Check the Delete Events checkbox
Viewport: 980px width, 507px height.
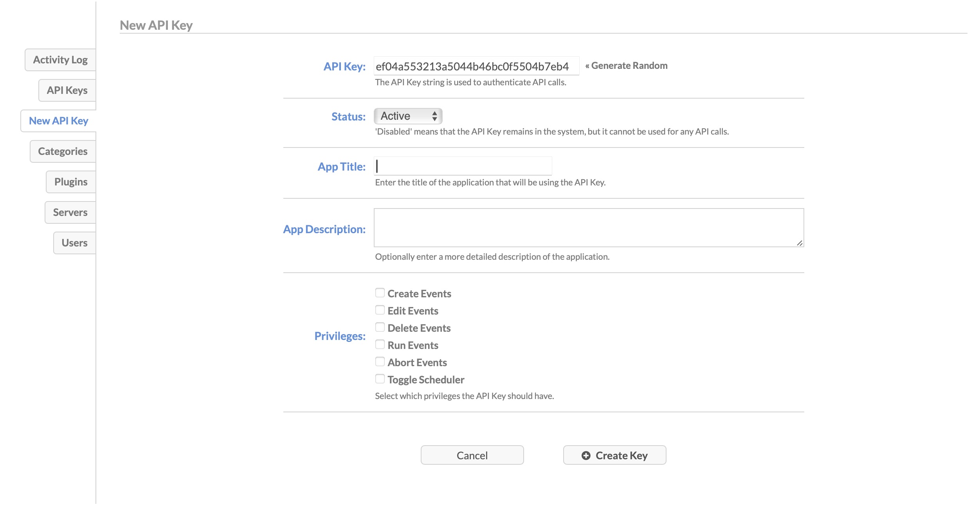coord(380,327)
